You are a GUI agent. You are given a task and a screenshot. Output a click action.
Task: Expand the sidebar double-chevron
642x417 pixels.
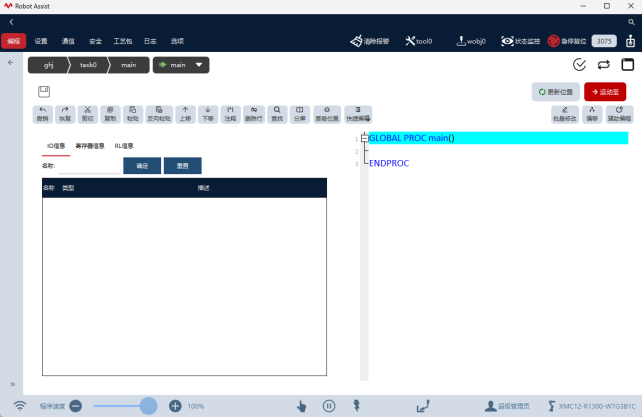click(13, 384)
